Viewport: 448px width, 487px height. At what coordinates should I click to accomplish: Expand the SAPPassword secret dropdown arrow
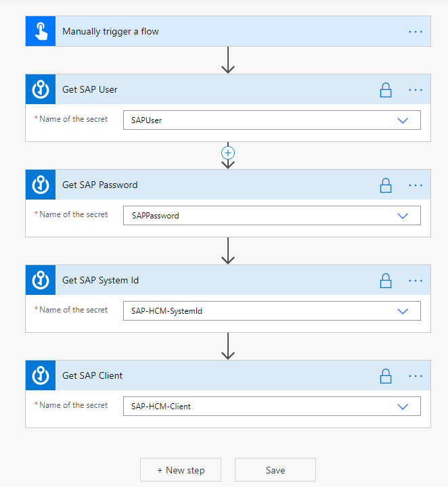tap(403, 216)
